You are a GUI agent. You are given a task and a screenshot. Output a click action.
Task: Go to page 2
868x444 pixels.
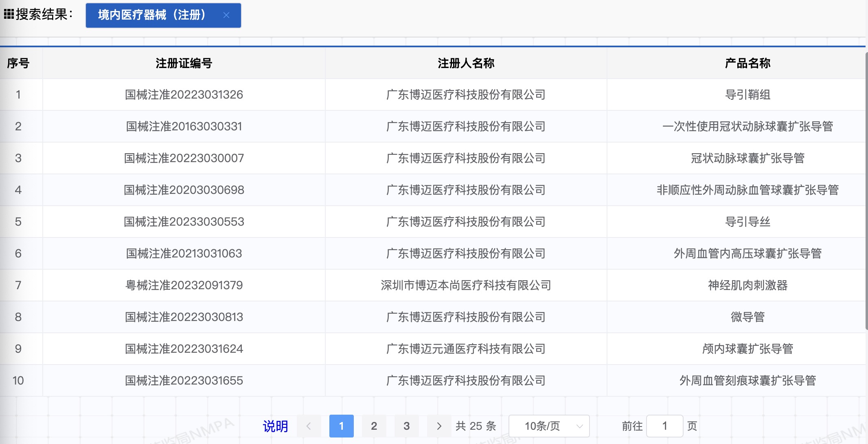374,426
